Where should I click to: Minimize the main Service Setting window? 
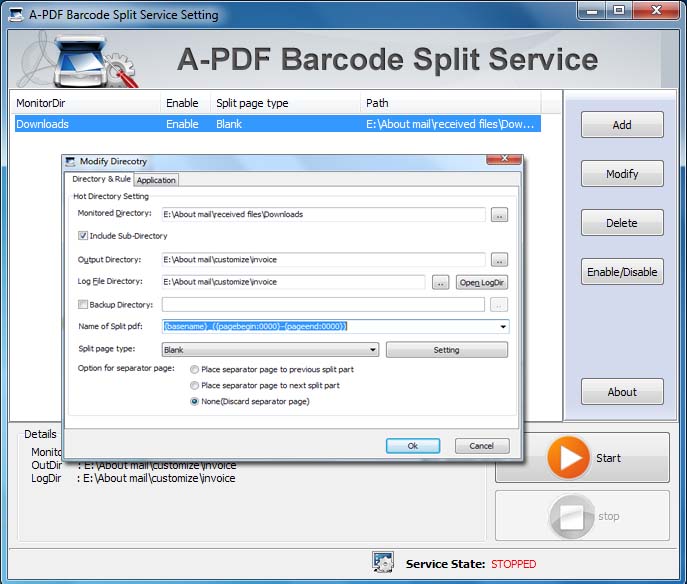[592, 11]
